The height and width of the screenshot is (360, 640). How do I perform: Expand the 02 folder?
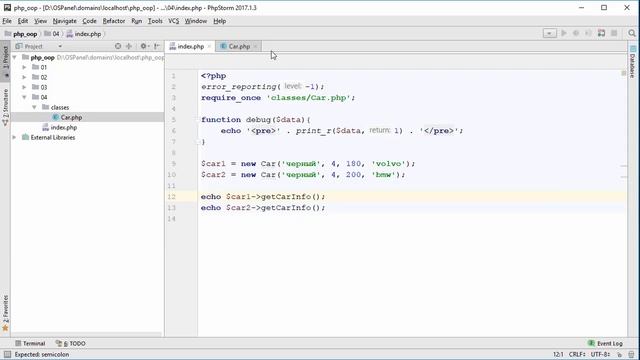tap(24, 77)
